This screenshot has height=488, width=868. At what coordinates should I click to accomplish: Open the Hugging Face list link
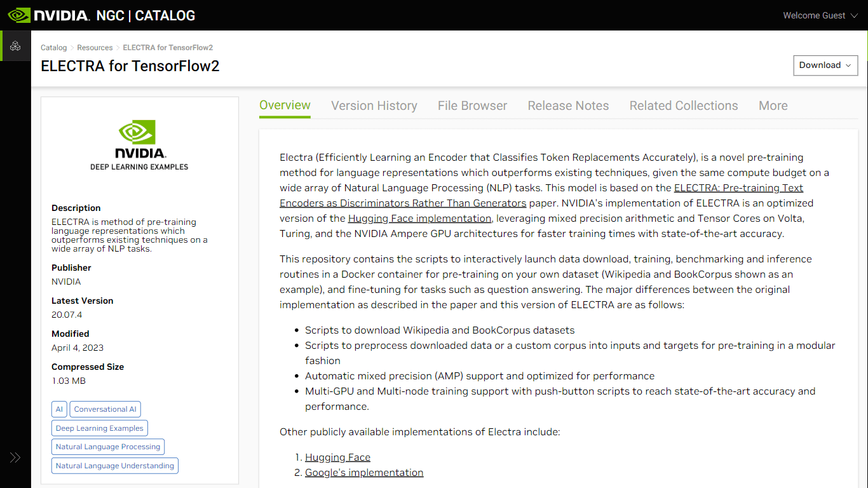tap(337, 457)
